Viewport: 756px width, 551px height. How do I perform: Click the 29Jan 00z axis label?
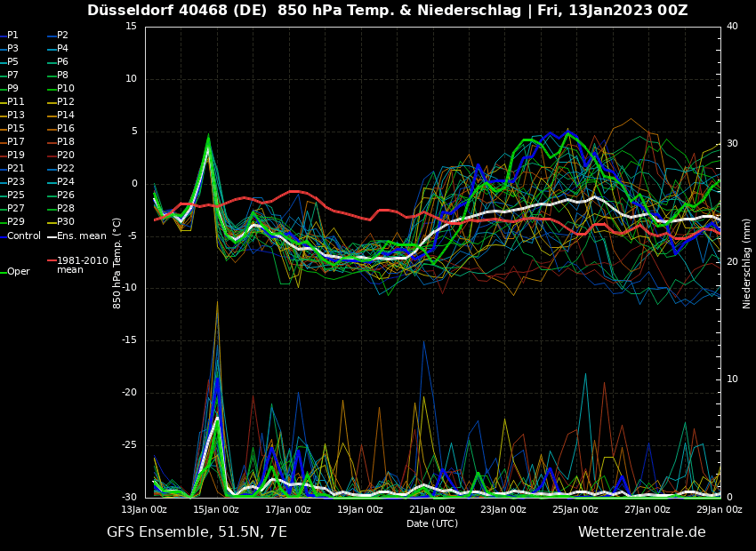tap(719, 510)
